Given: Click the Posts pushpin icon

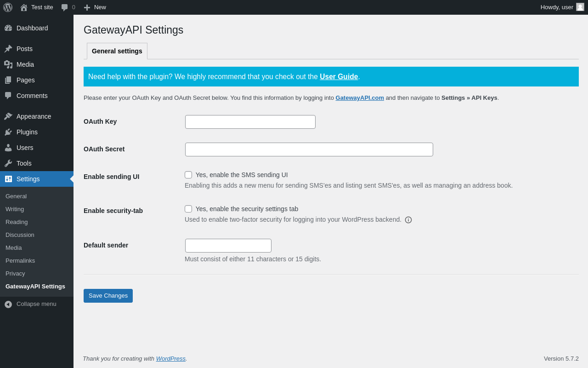Looking at the screenshot, I should point(8,49).
